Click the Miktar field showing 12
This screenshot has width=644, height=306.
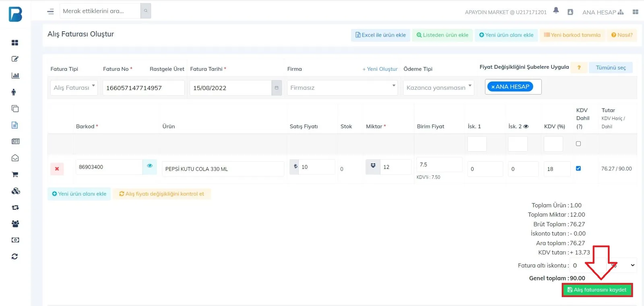click(396, 167)
